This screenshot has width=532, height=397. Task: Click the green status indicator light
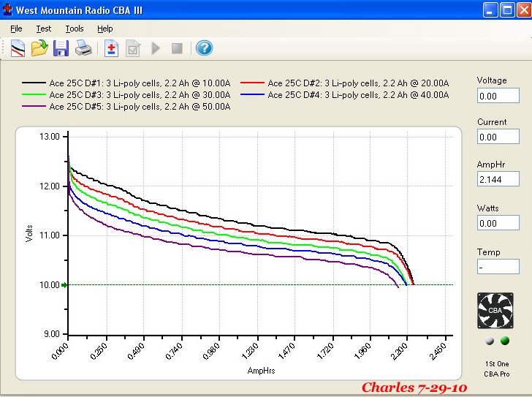coord(504,340)
